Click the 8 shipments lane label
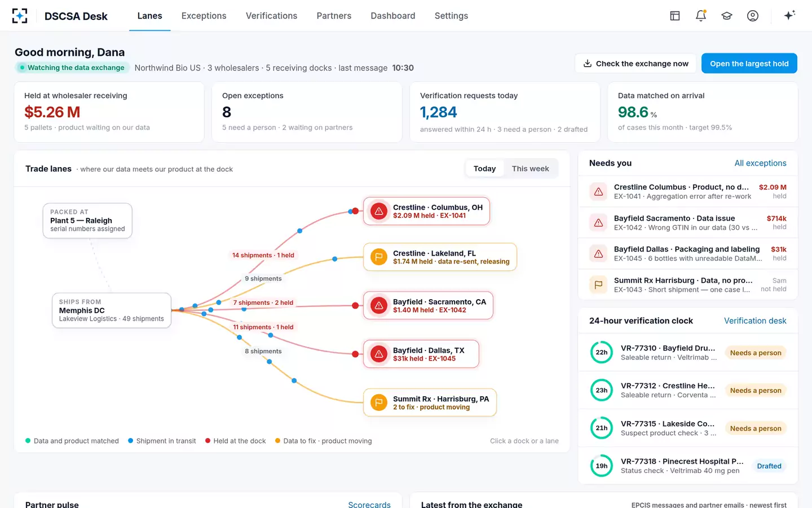The image size is (812, 508). [x=263, y=351]
